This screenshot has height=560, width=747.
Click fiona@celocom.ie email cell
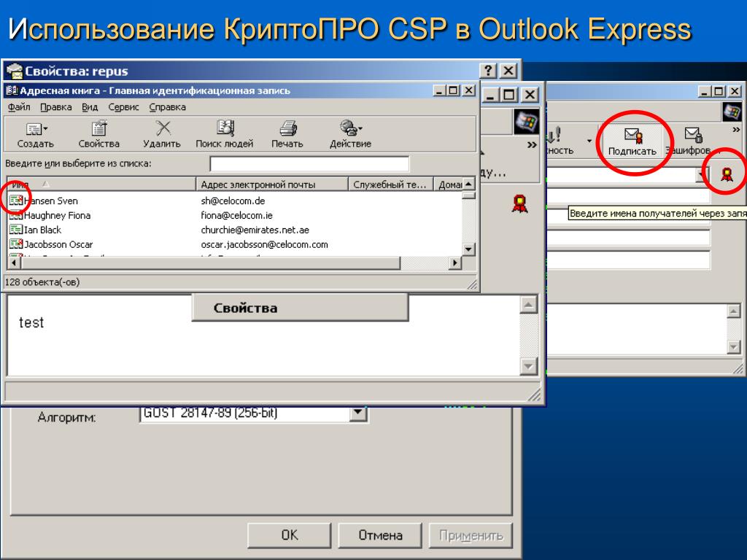[237, 215]
